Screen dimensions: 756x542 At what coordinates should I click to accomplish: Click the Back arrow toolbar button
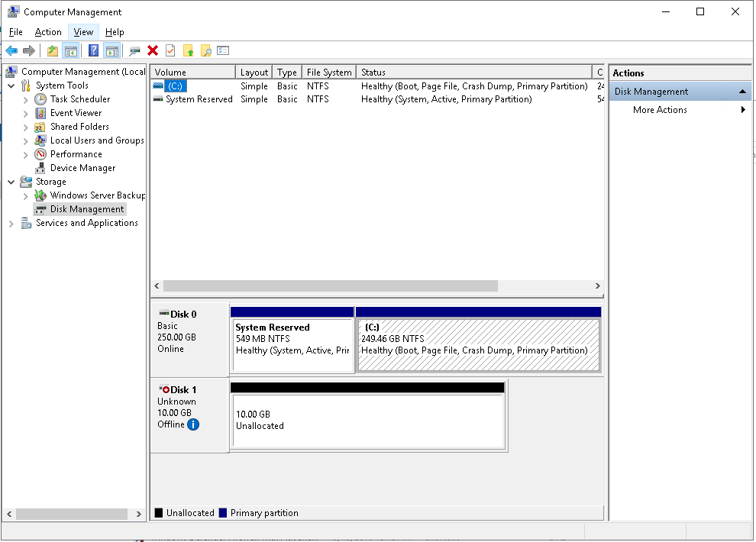click(x=11, y=51)
